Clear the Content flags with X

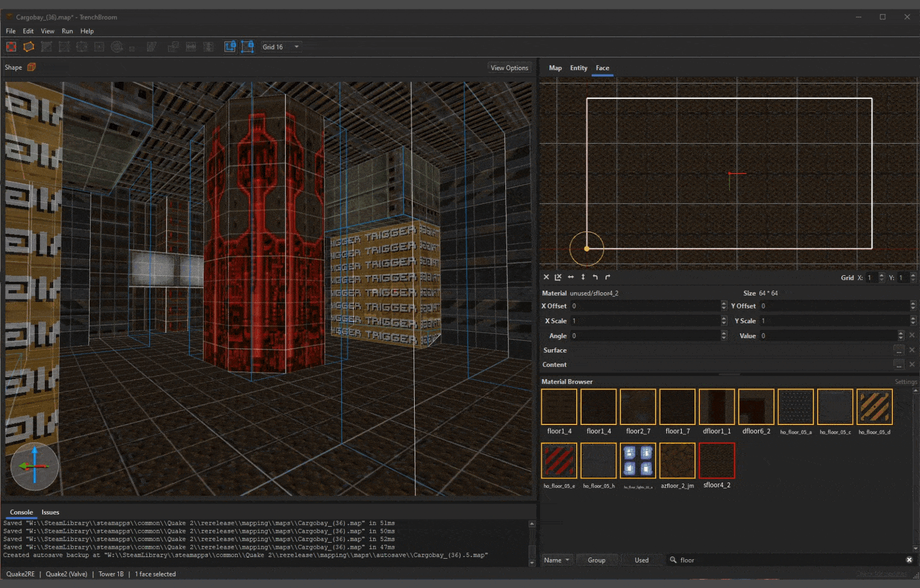pos(912,364)
